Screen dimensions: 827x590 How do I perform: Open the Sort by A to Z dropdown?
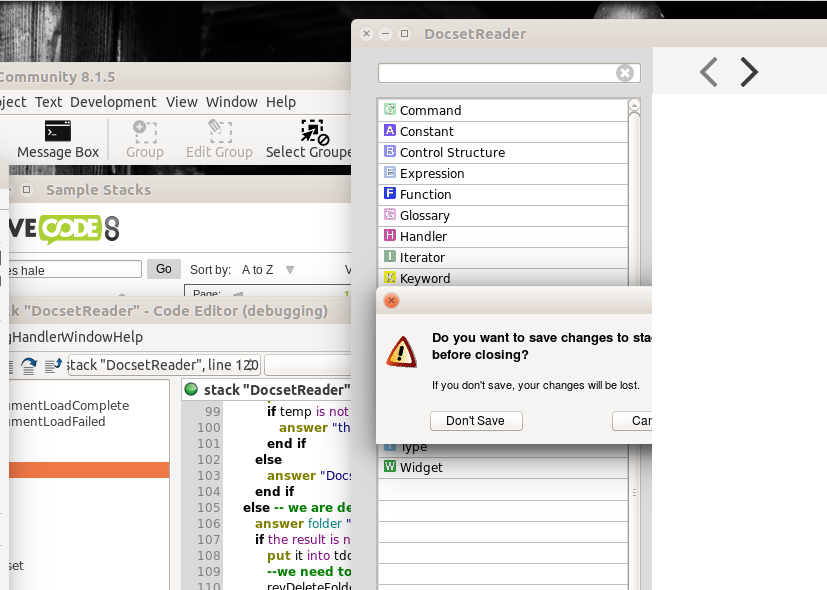click(x=290, y=270)
